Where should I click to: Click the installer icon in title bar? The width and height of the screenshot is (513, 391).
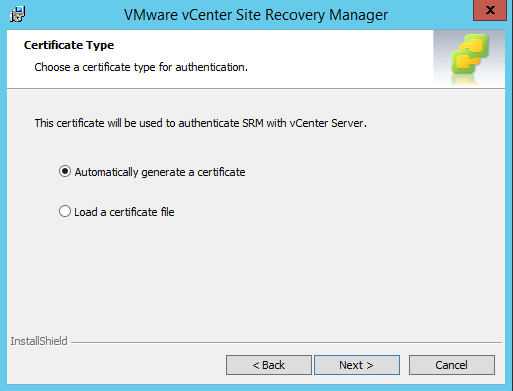17,14
